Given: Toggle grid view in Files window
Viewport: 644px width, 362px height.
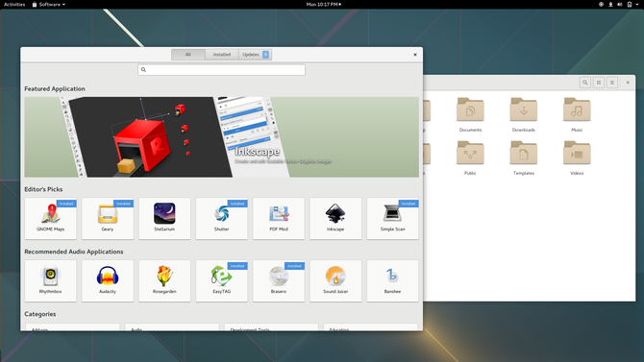Looking at the screenshot, I should coord(599,83).
